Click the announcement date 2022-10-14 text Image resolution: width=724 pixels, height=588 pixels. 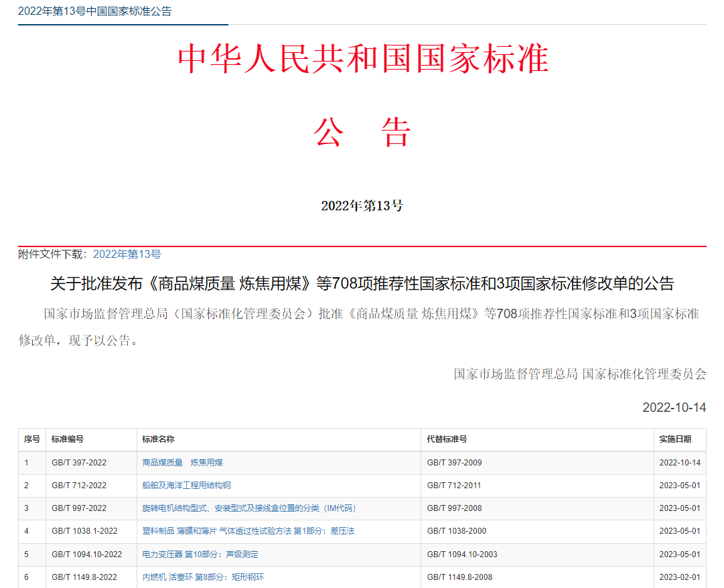coord(674,408)
